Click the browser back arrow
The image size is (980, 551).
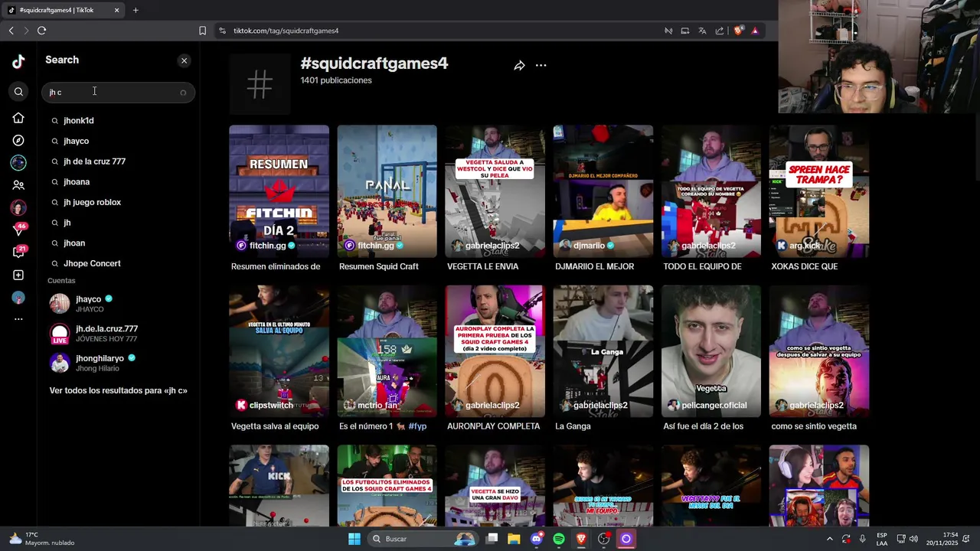pyautogui.click(x=11, y=31)
